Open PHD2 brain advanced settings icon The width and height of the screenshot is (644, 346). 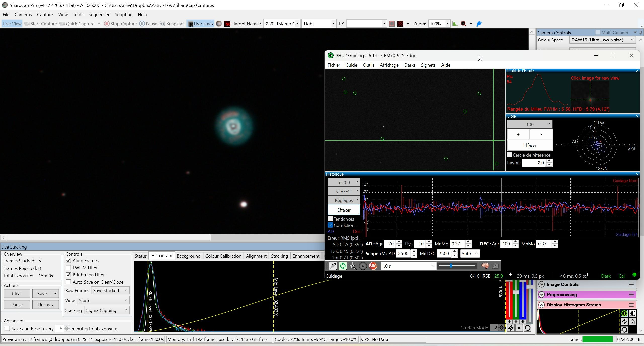coord(485,266)
